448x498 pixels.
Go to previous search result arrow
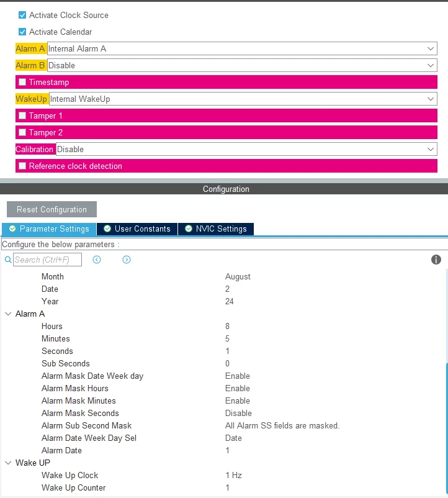(97, 260)
